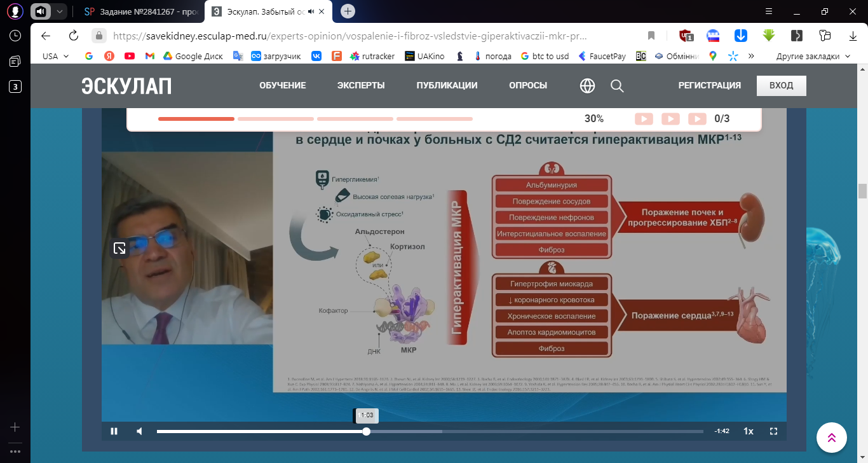
Task: Change the 1x playback speed
Action: 749,431
